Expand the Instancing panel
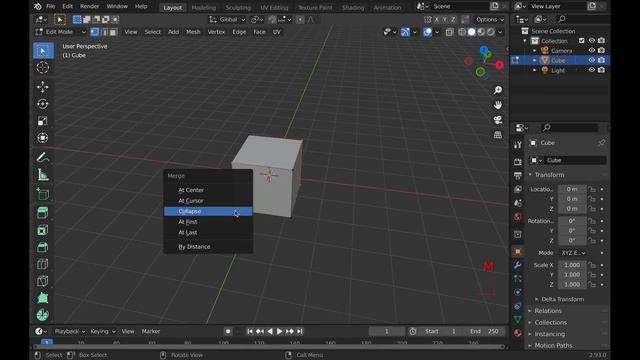The image size is (640, 360). click(550, 334)
